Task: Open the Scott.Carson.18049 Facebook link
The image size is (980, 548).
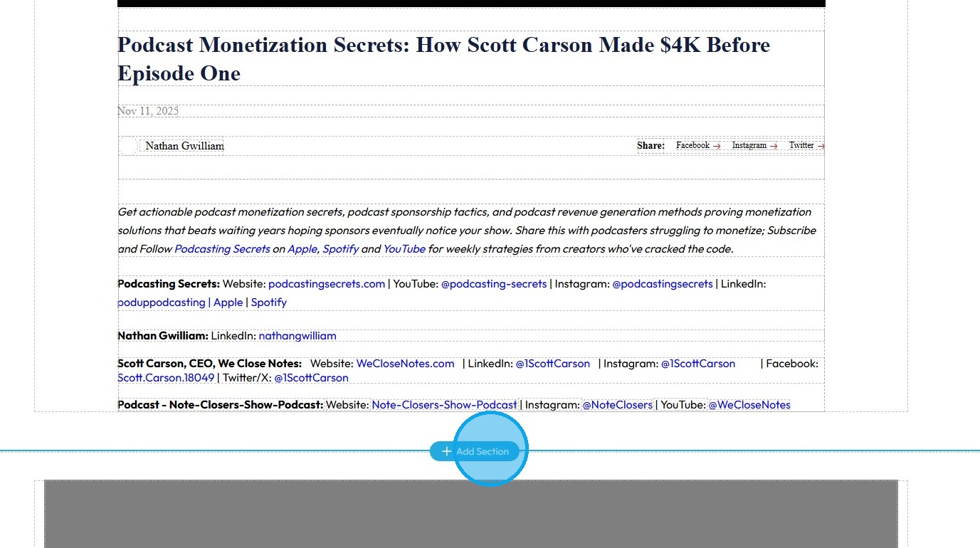Action: [x=166, y=378]
